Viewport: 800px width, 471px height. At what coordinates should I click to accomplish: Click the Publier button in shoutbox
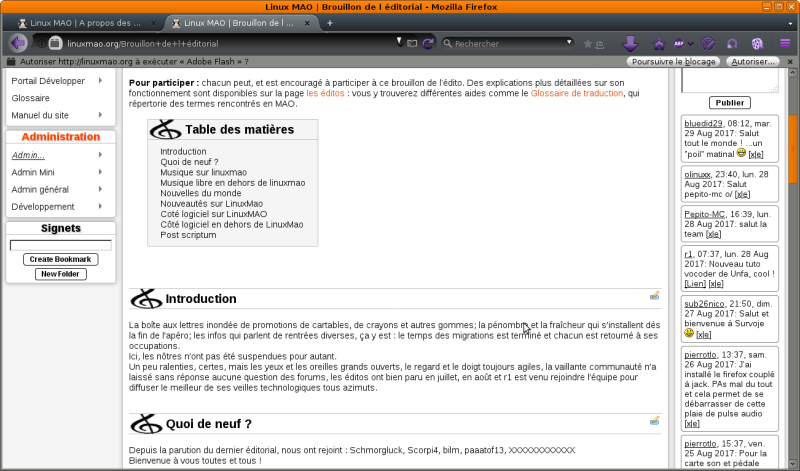coord(730,103)
